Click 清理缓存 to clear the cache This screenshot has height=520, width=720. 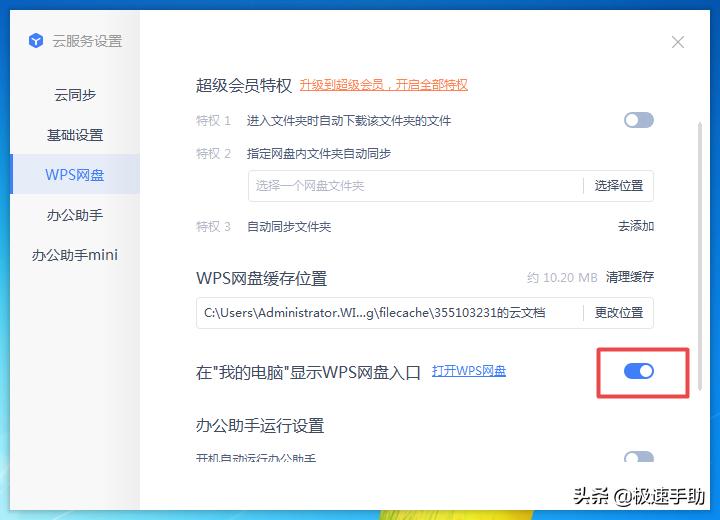[630, 277]
